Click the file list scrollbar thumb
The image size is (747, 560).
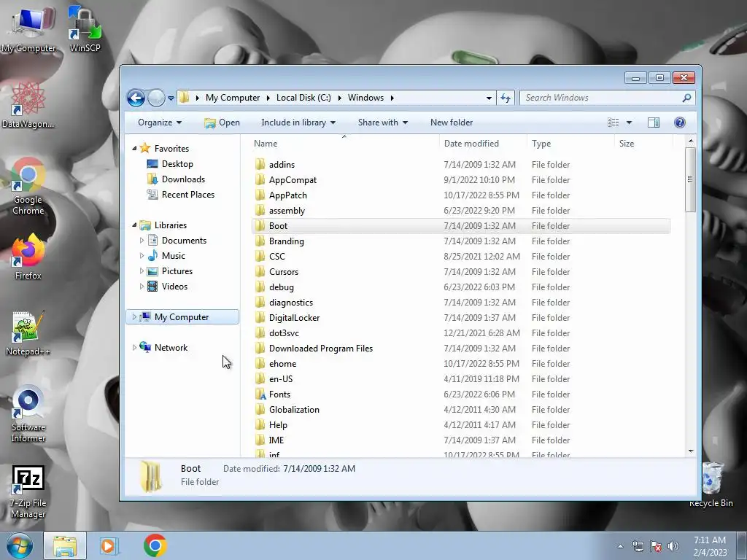click(690, 179)
